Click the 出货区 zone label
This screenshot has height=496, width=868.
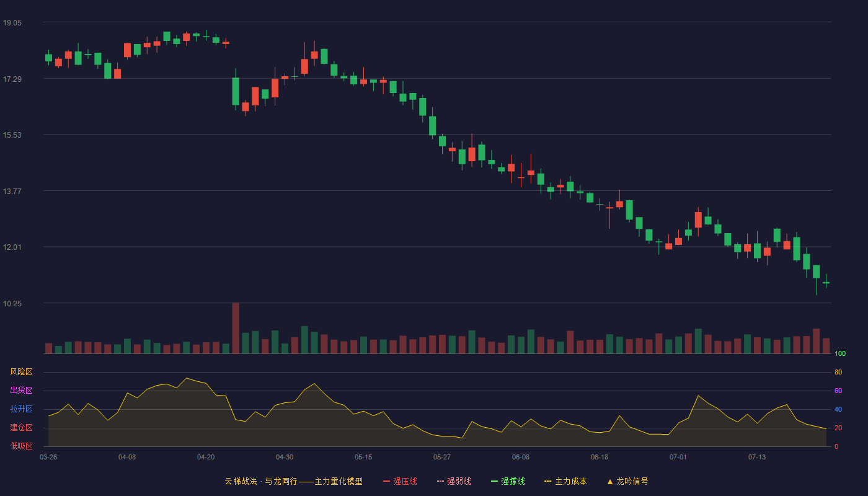coord(21,391)
